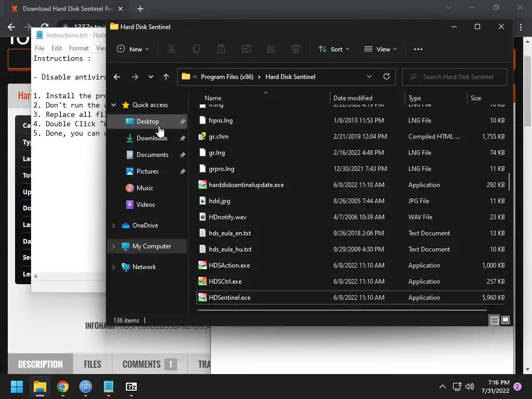Expand the My Computer tree node

(x=114, y=246)
